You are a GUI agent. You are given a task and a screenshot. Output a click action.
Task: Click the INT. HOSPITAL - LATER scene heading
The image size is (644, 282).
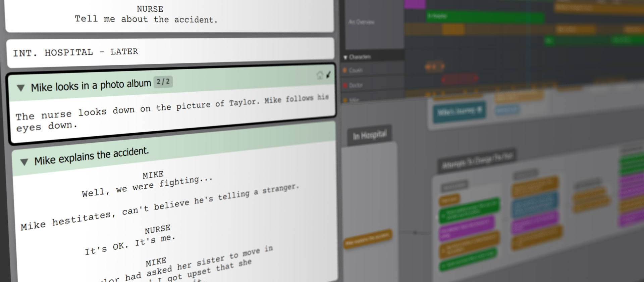tap(75, 52)
